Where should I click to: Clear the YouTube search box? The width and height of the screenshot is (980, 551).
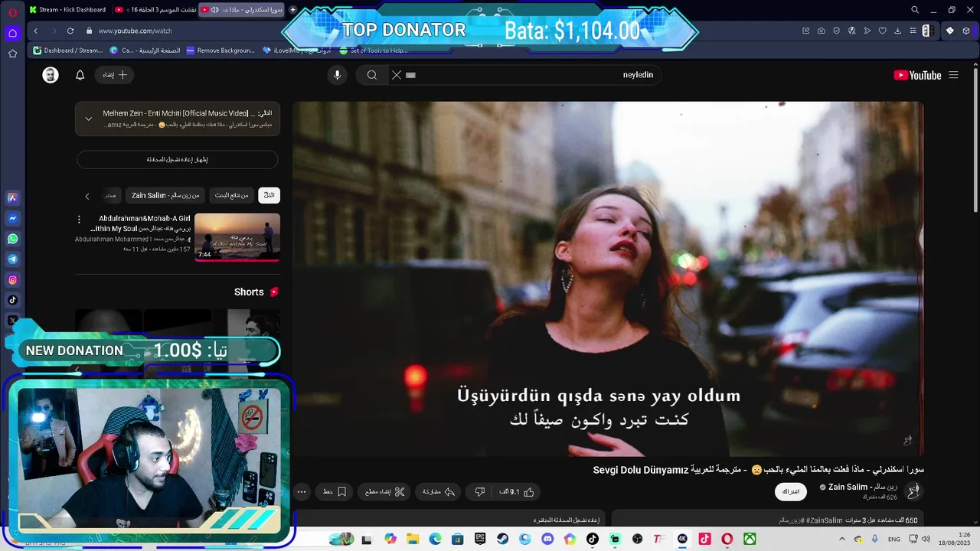[396, 75]
